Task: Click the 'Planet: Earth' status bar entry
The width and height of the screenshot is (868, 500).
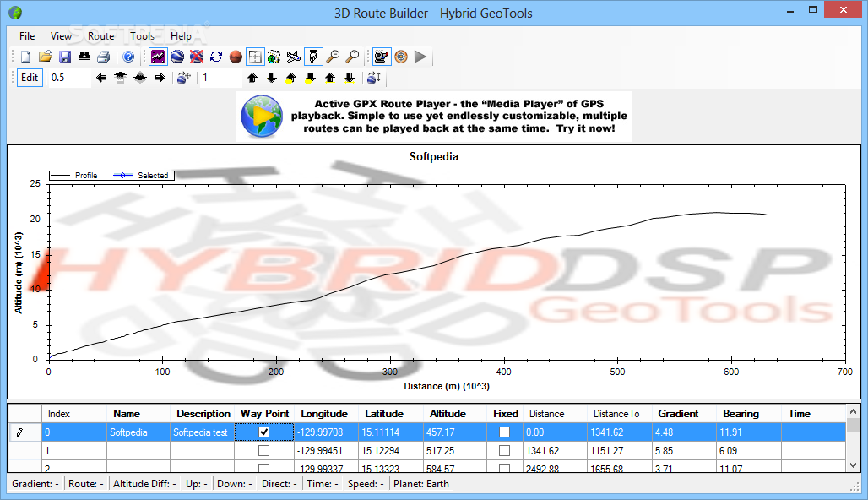Action: (x=421, y=483)
